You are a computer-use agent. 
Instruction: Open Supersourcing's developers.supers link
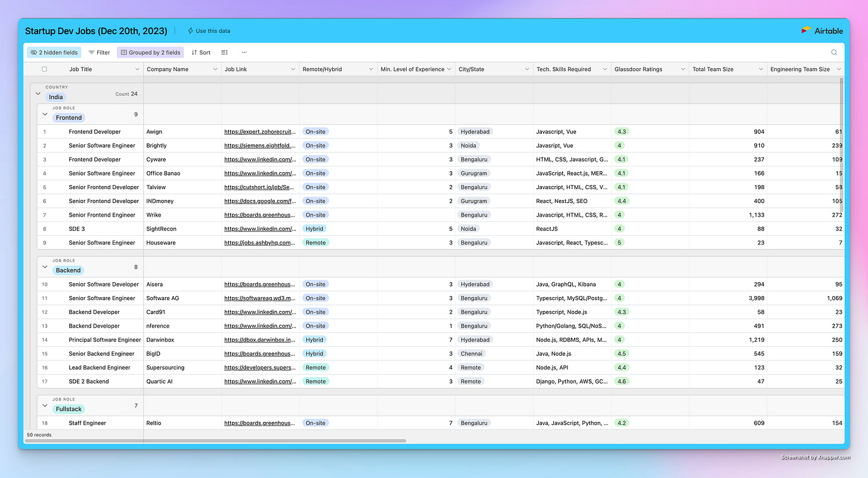(260, 368)
